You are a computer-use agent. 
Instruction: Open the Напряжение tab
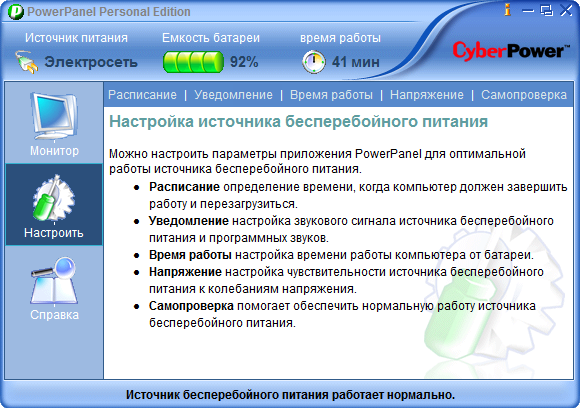click(426, 95)
